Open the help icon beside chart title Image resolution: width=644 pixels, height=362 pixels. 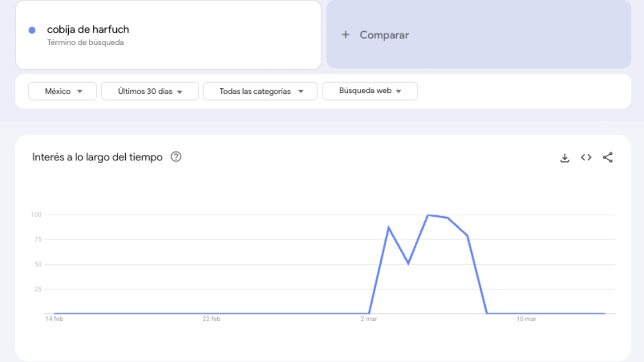point(176,157)
